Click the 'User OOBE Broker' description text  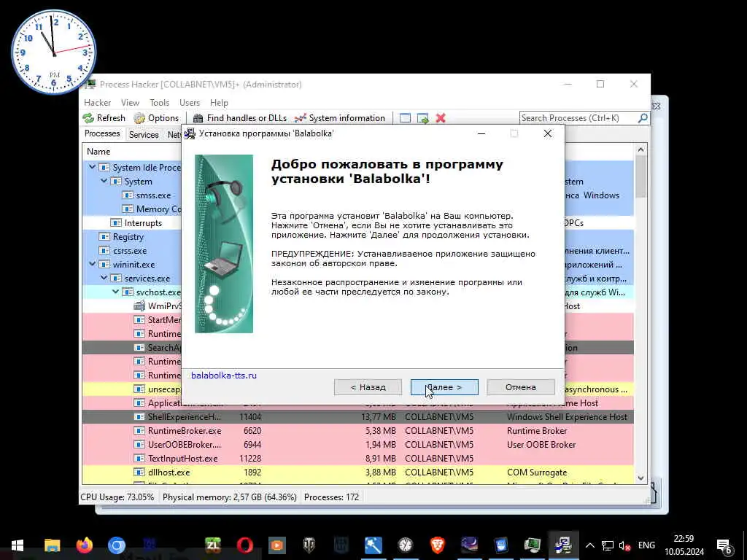(541, 445)
